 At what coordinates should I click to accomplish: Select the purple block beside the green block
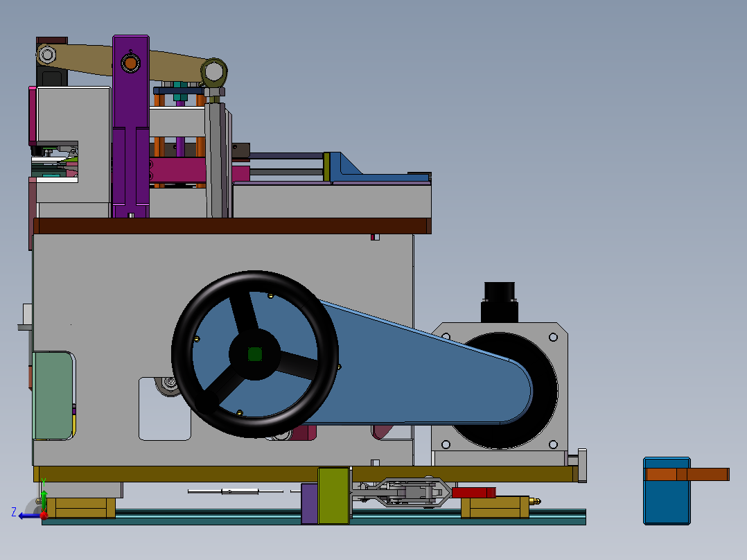[x=309, y=503]
